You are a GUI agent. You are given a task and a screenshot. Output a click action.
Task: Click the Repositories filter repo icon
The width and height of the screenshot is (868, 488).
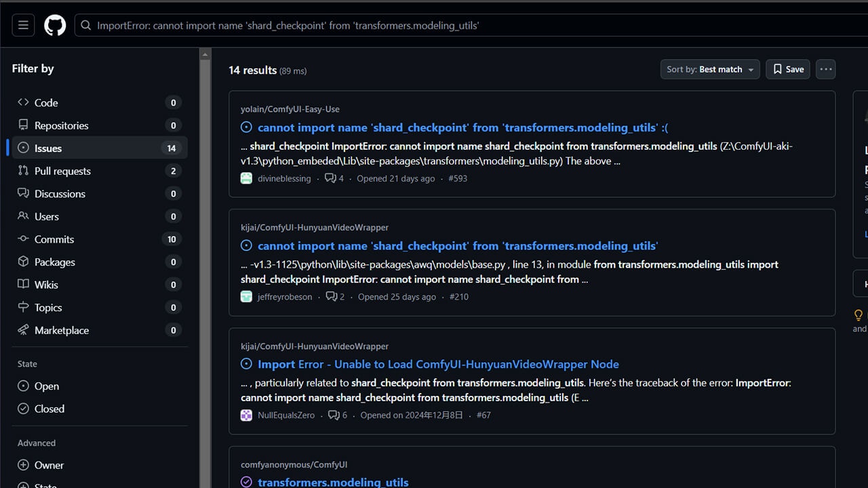tap(23, 125)
